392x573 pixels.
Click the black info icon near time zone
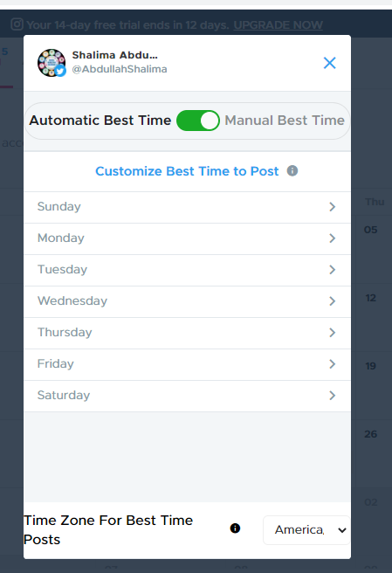coord(235,528)
